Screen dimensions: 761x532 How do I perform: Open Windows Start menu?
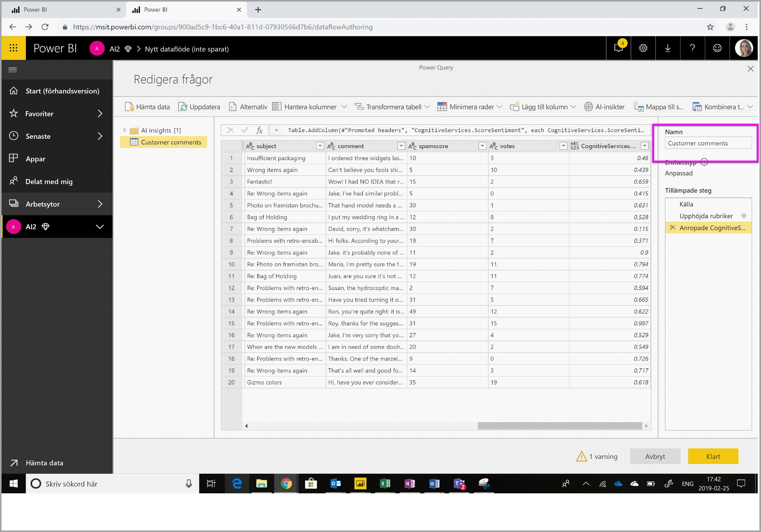[14, 484]
